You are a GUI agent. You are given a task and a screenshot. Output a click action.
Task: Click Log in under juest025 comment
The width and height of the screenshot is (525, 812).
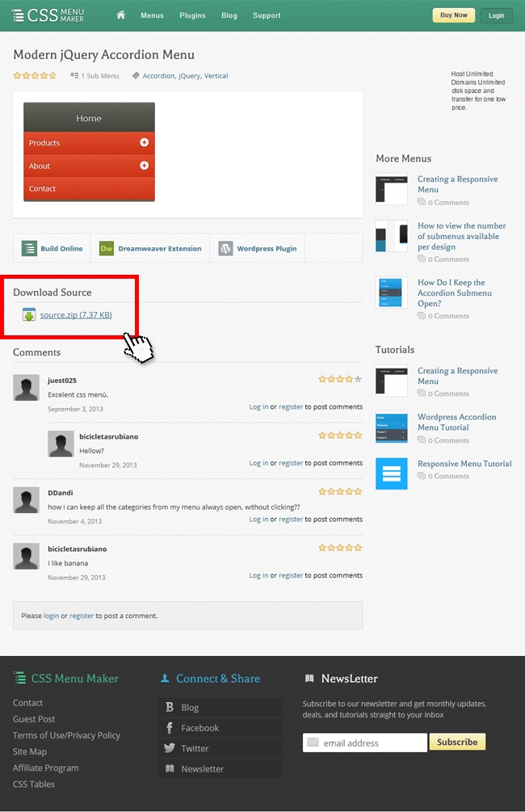tap(258, 406)
